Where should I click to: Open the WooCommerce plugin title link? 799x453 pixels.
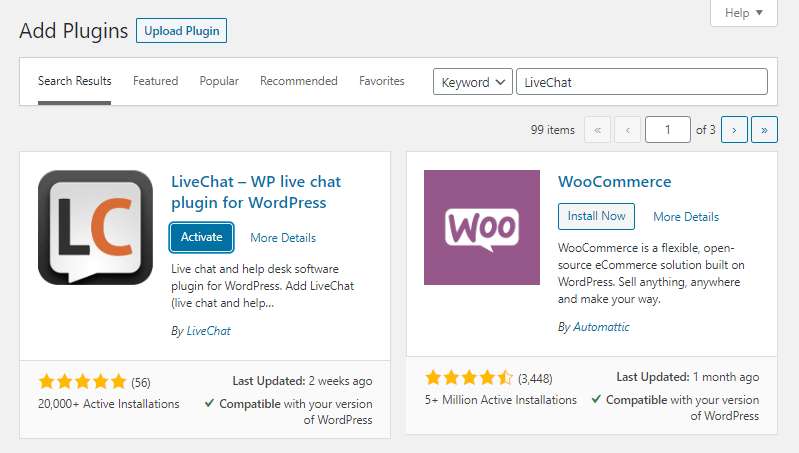(615, 181)
